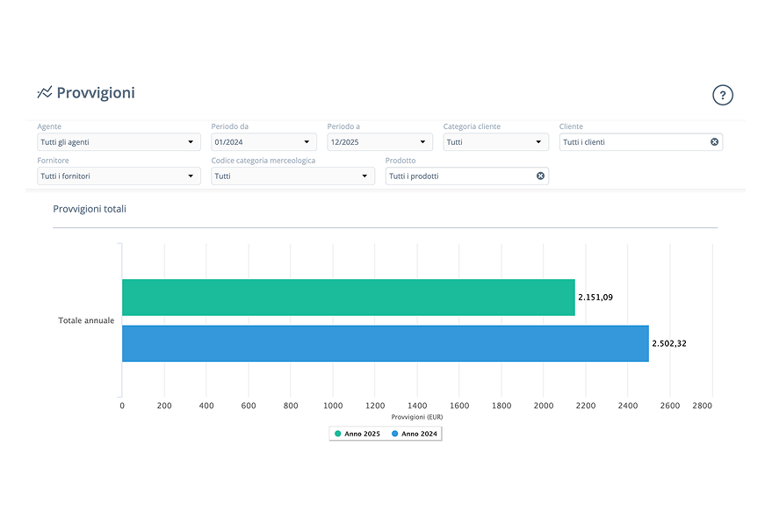Focus the Cliente search field
Screen dimensions: 772x532
point(632,142)
